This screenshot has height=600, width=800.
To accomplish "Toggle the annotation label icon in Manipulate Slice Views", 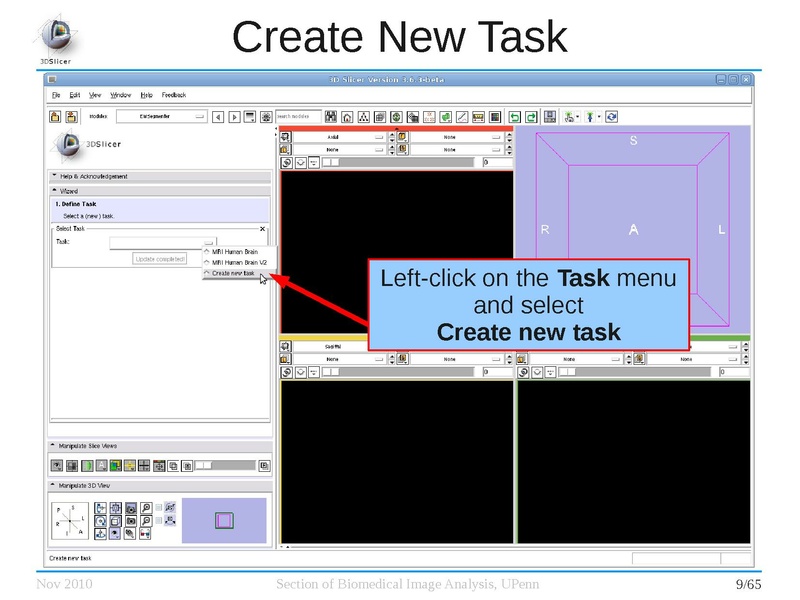I will pyautogui.click(x=101, y=465).
